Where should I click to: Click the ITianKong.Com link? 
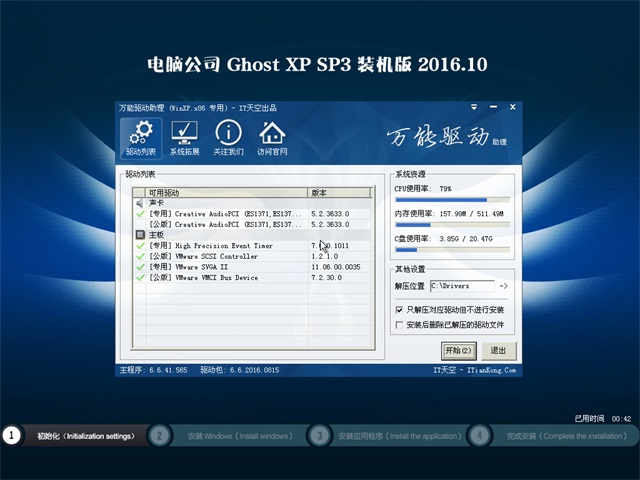[491, 370]
